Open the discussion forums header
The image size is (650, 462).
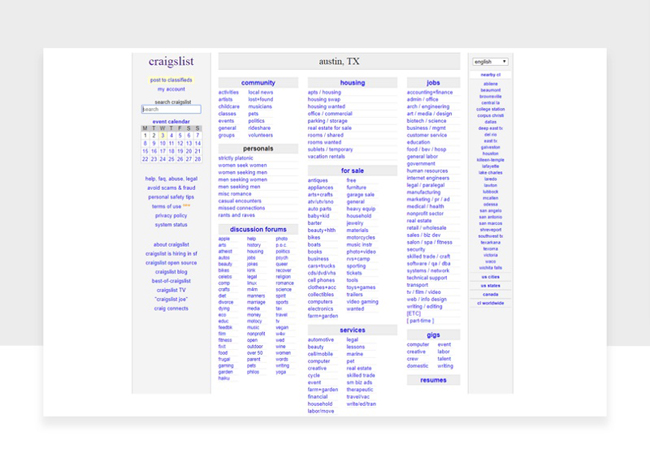tap(258, 229)
